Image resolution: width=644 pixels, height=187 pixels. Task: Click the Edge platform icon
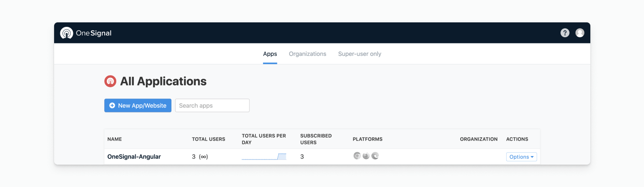click(x=375, y=156)
